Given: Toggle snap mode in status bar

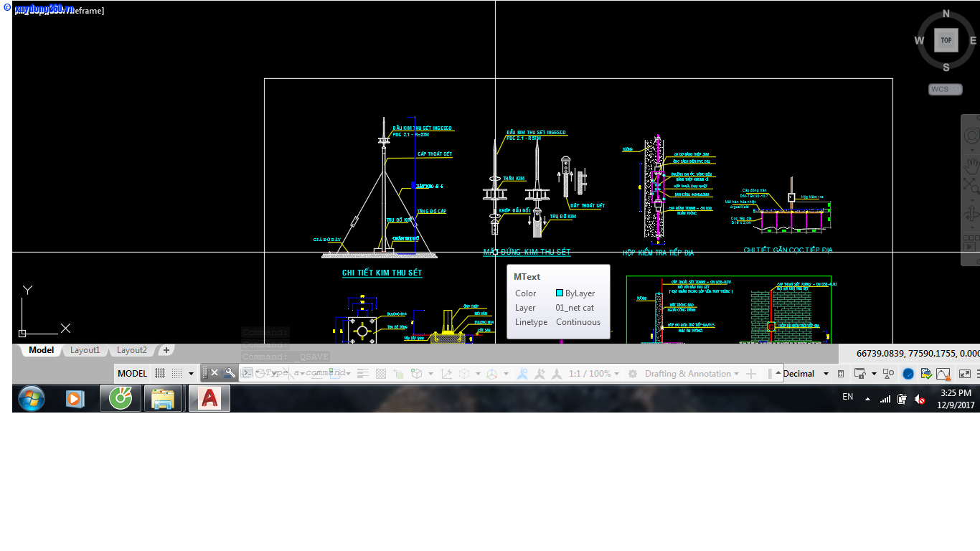Looking at the screenshot, I should click(176, 373).
